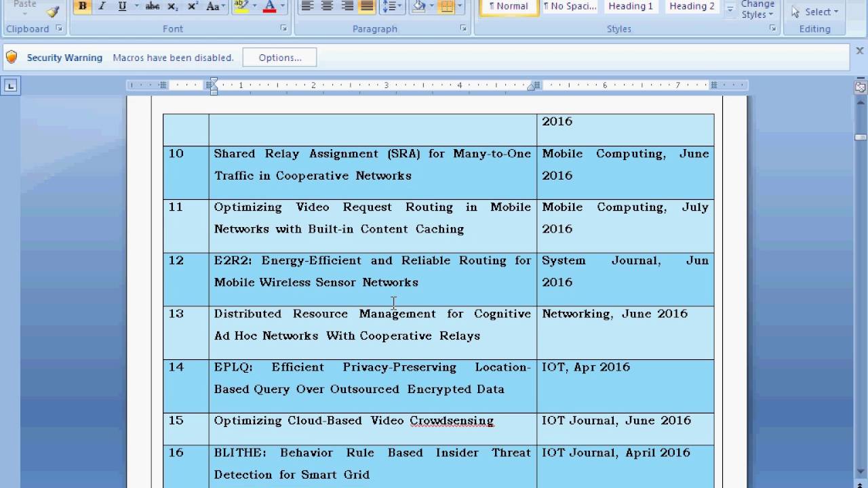Close the security warning bar
Screen dimensions: 868x488
pyautogui.click(x=860, y=51)
